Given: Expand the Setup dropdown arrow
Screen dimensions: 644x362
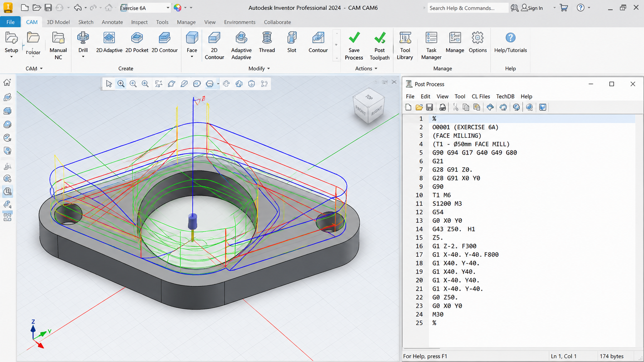Looking at the screenshot, I should [x=11, y=57].
